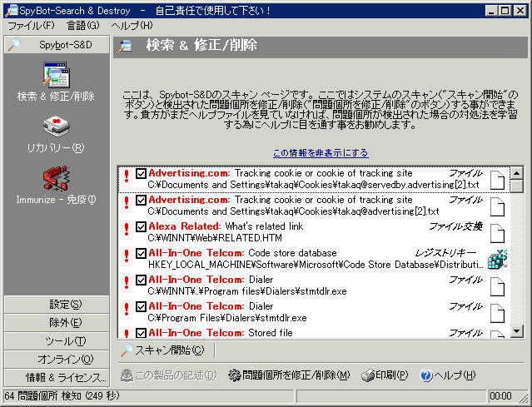Click スキャン開始(C) to start scan
The width and height of the screenshot is (532, 407).
coord(163,350)
